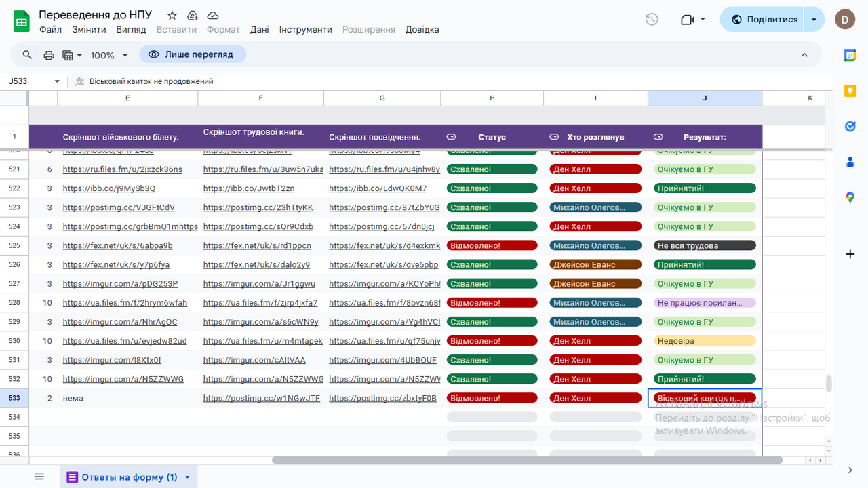
Task: Click the horizontal scrollbar thumb
Action: pyautogui.click(x=527, y=460)
